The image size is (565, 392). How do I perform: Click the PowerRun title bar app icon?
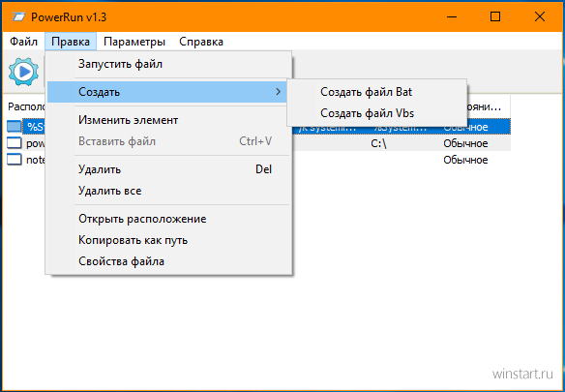18,16
